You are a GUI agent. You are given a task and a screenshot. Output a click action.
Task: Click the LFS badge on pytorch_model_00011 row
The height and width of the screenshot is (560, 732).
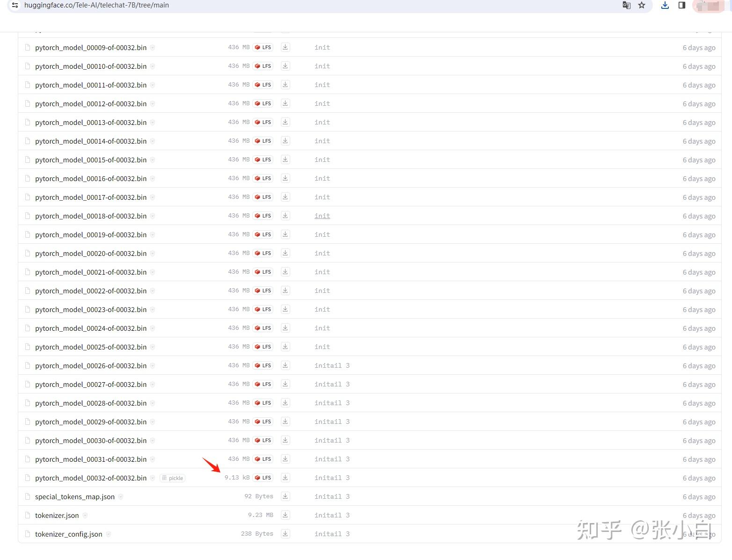263,85
